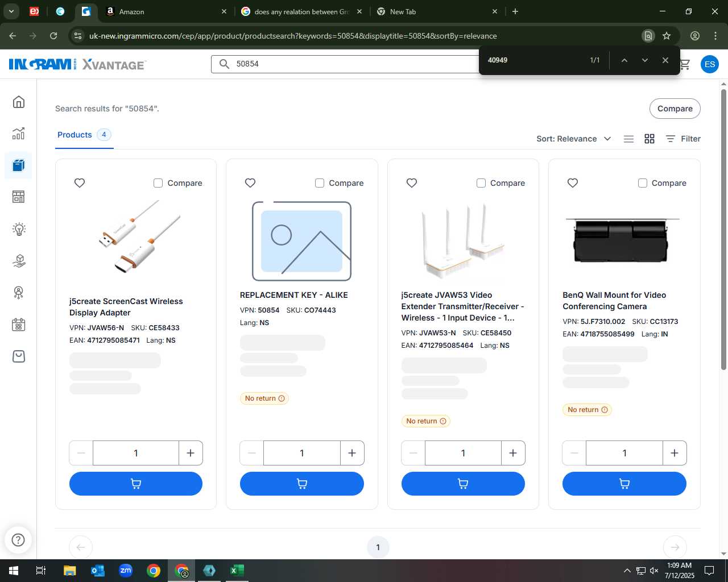Show info for BenQ No return badge
Screen dimensions: 728x582
(x=605, y=410)
